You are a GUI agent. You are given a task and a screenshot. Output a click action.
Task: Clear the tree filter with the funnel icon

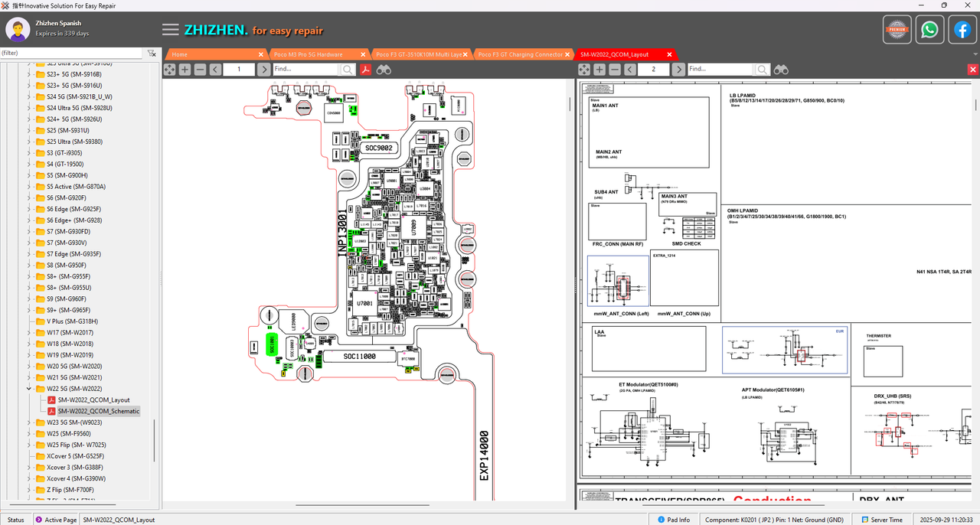pos(152,54)
